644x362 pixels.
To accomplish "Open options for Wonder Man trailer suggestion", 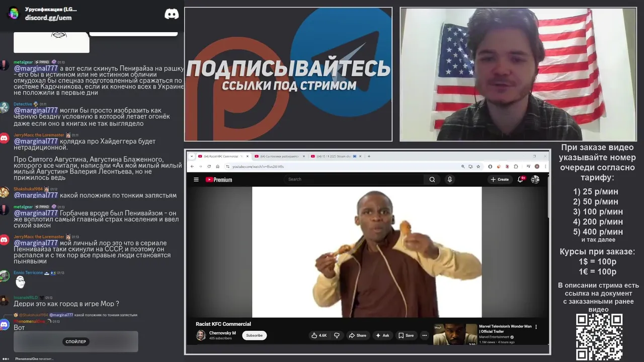I will (536, 327).
